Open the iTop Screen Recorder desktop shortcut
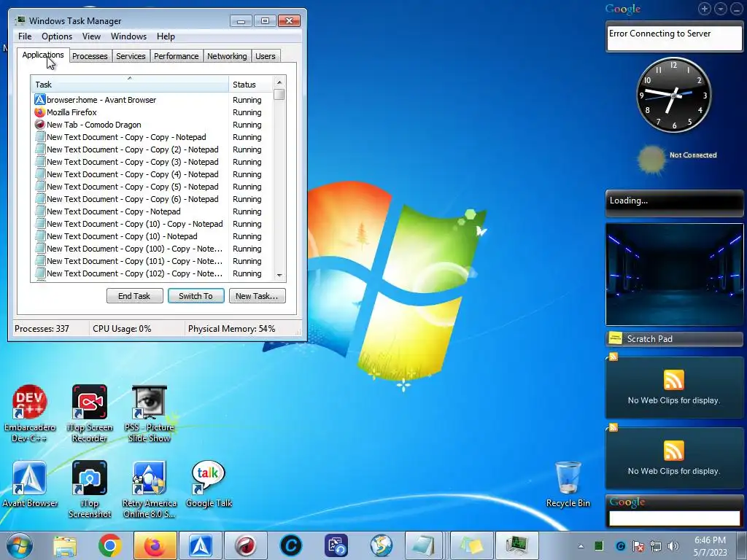The width and height of the screenshot is (747, 560). [x=90, y=413]
